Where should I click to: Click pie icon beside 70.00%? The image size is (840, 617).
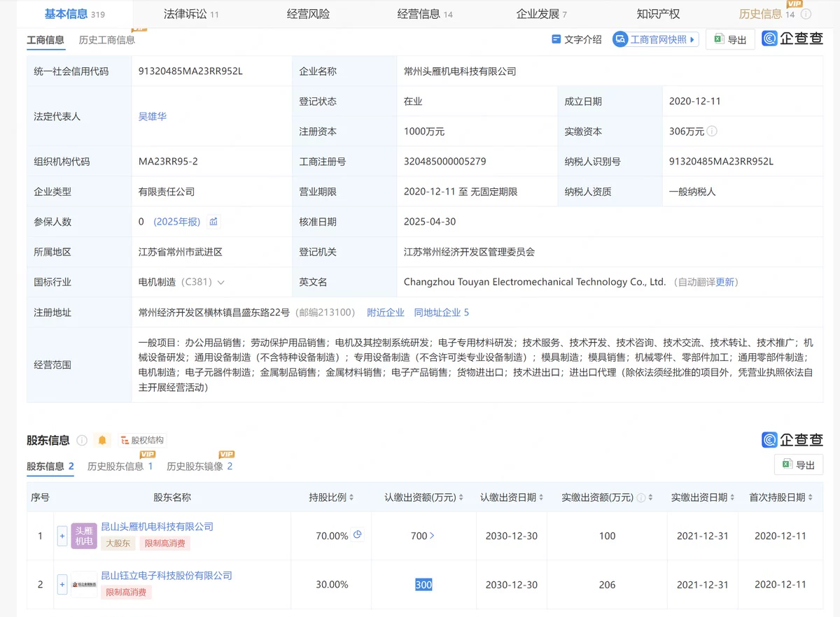358,535
